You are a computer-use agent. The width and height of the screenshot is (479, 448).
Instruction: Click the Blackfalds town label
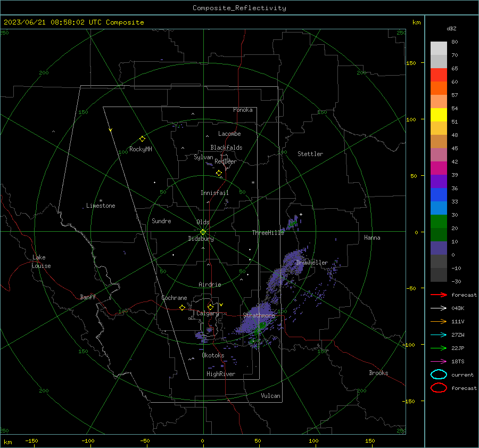[226, 148]
